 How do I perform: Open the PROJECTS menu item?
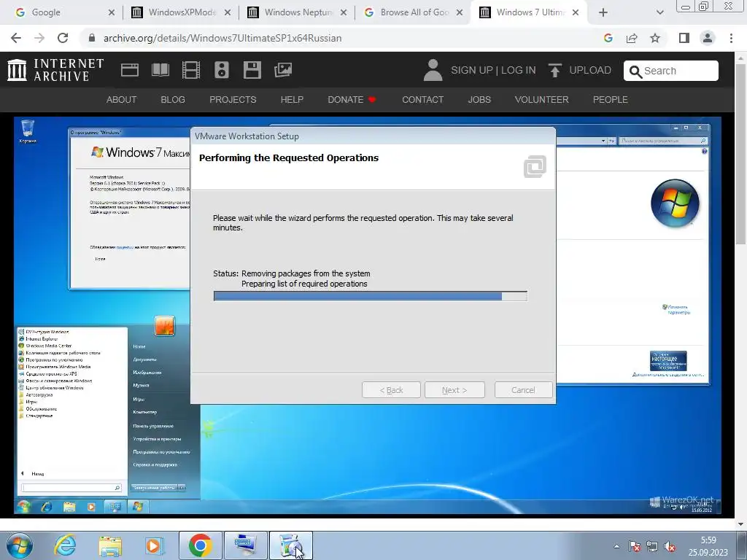coord(233,99)
